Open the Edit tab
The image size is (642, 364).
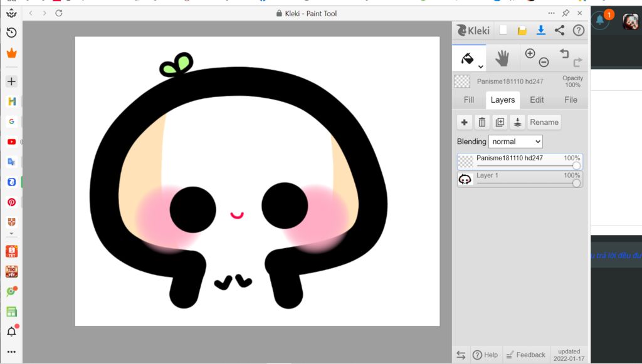tap(537, 100)
